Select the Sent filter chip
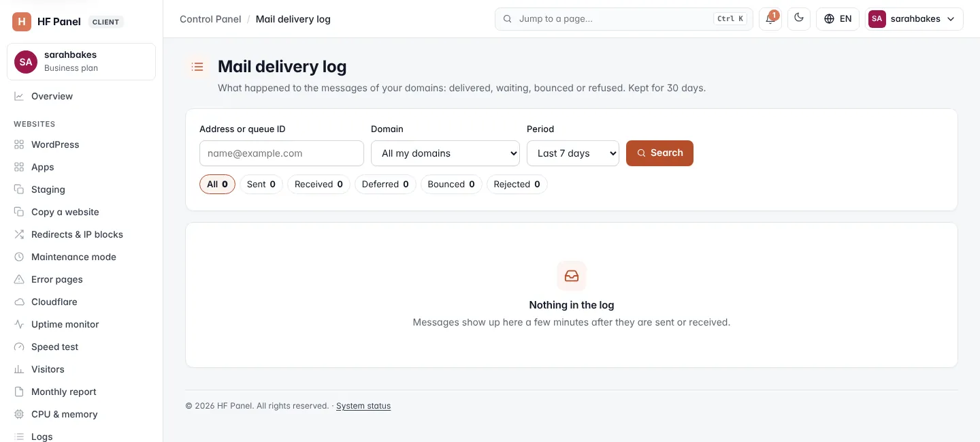Viewport: 980px width, 442px height. (x=261, y=184)
